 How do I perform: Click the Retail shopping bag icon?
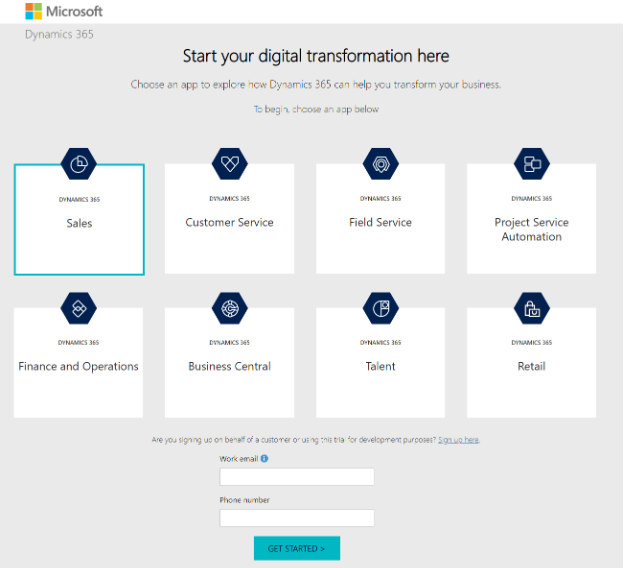click(532, 308)
